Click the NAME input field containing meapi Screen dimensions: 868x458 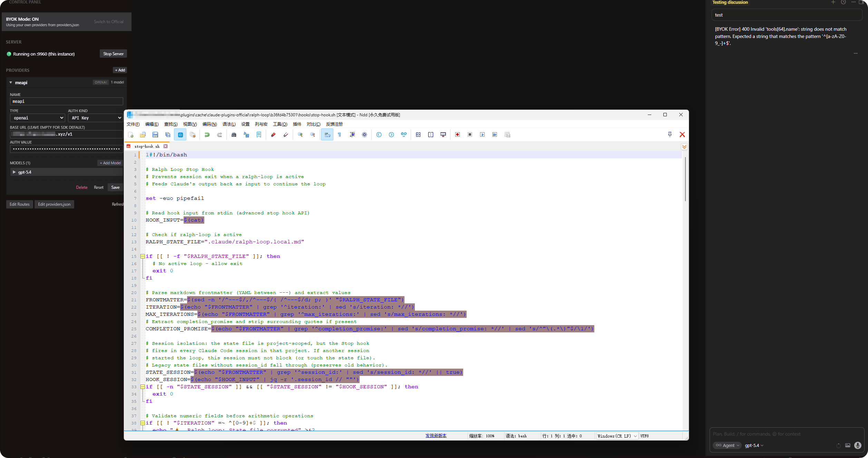pos(67,101)
